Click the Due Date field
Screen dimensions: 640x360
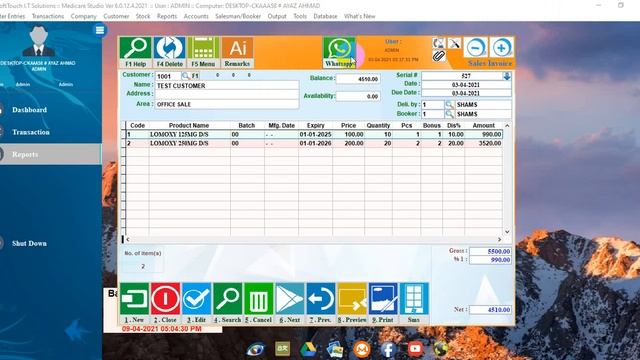pos(466,93)
